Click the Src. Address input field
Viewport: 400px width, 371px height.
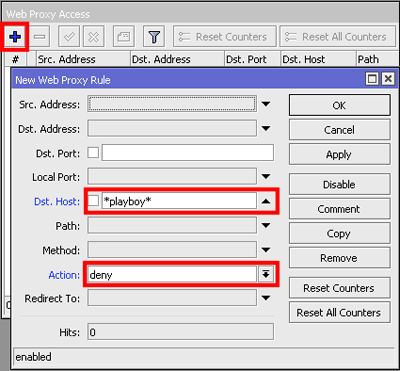[172, 104]
